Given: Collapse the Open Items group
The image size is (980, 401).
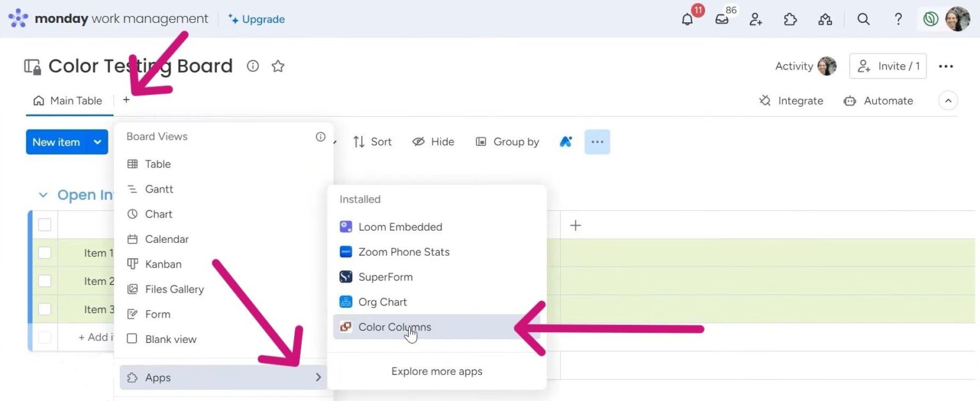Looking at the screenshot, I should (x=42, y=194).
